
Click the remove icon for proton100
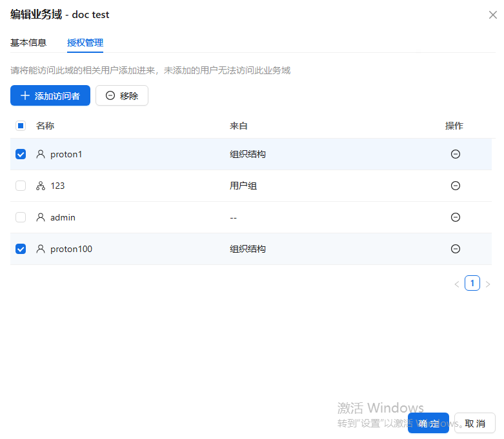[455, 249]
